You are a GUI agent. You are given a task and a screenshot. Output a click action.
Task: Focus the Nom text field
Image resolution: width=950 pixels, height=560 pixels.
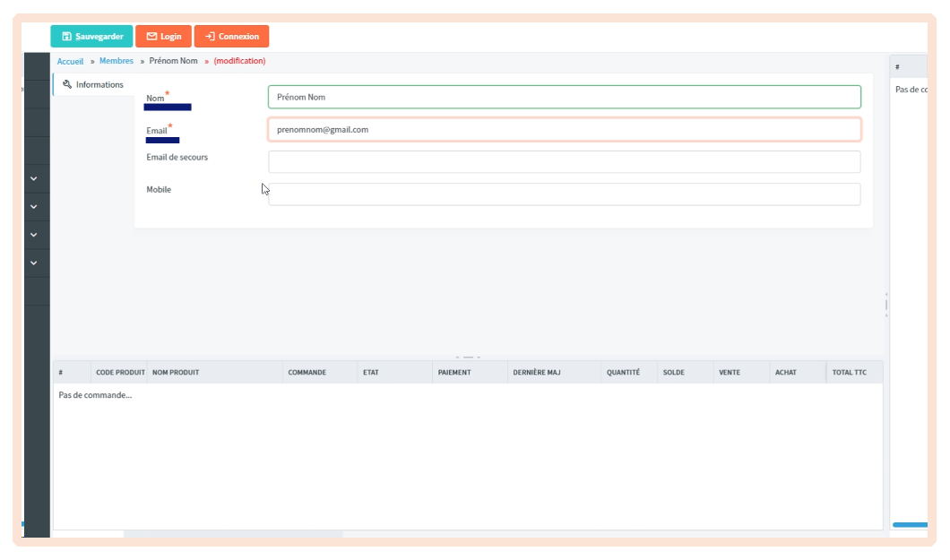tap(564, 97)
